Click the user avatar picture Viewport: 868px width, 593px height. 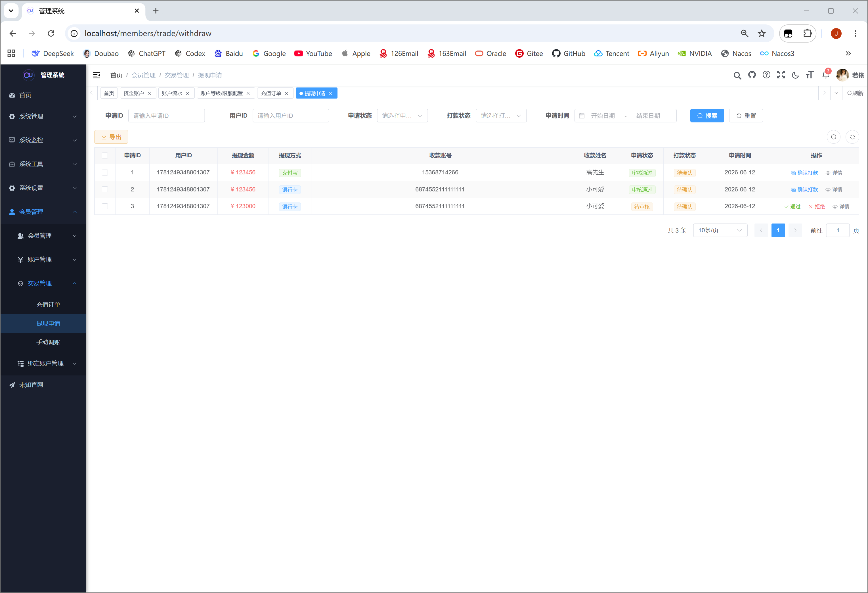[842, 75]
